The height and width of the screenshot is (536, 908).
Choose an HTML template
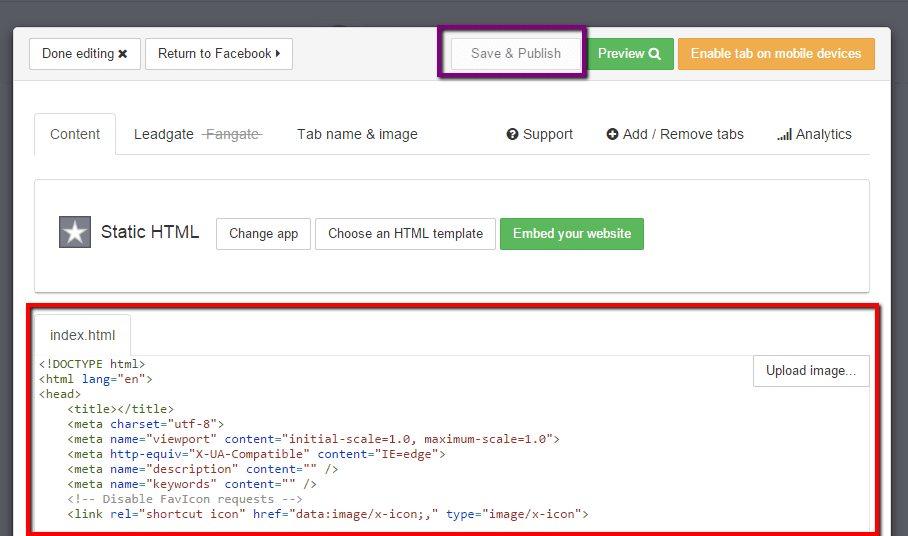[405, 233]
